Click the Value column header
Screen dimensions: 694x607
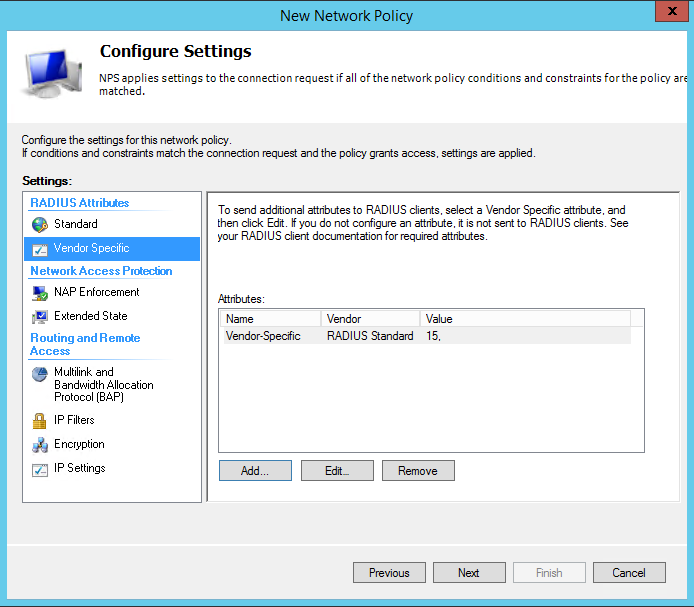(x=525, y=319)
